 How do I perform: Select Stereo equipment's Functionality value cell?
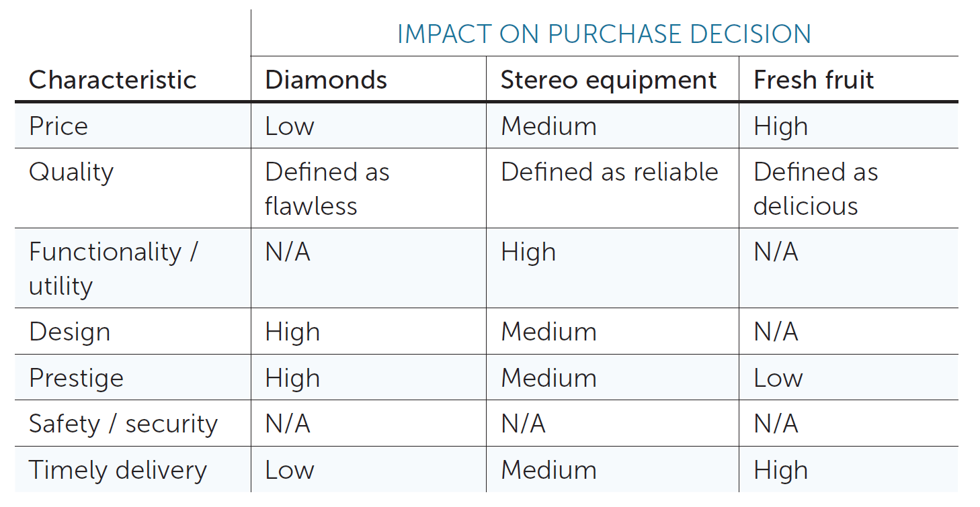pos(528,252)
